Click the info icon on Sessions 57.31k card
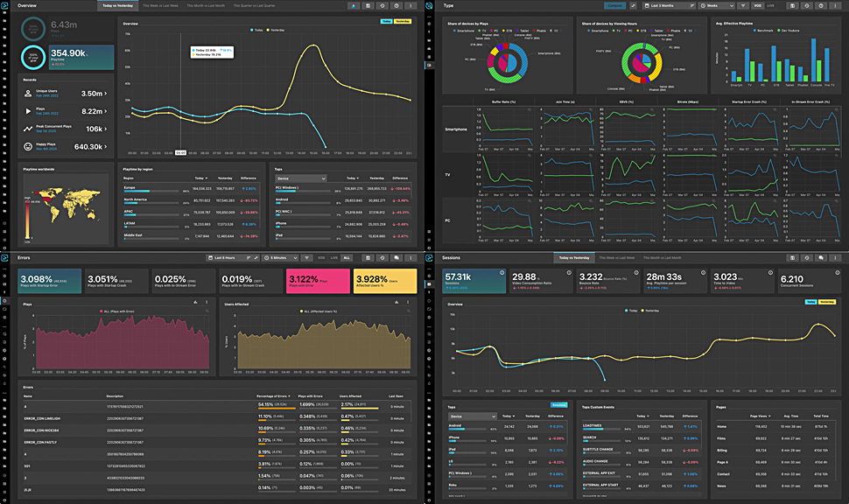 point(502,273)
